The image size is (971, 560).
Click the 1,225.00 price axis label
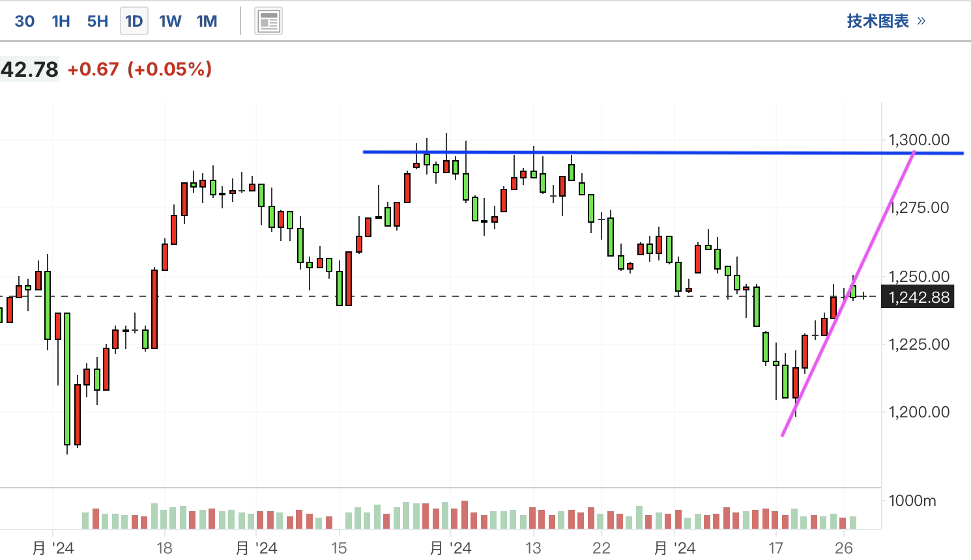(919, 344)
